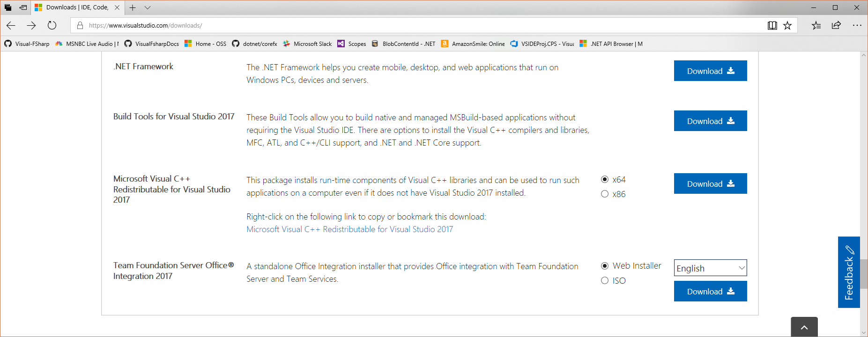
Task: Close the Downloads tab
Action: click(117, 7)
